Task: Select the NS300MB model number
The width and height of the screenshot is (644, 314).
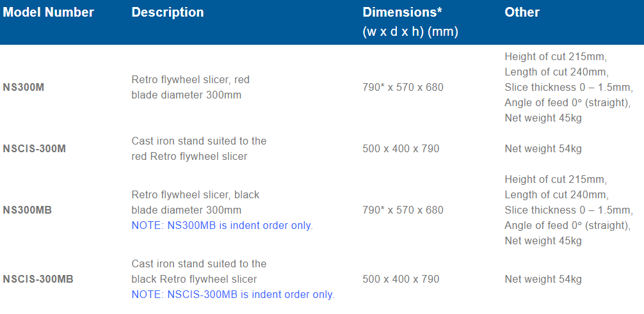Action: tap(29, 210)
